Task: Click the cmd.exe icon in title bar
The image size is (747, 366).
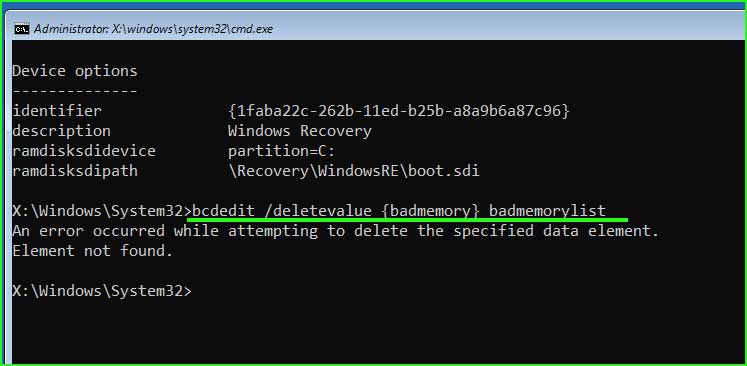Action: pos(21,29)
